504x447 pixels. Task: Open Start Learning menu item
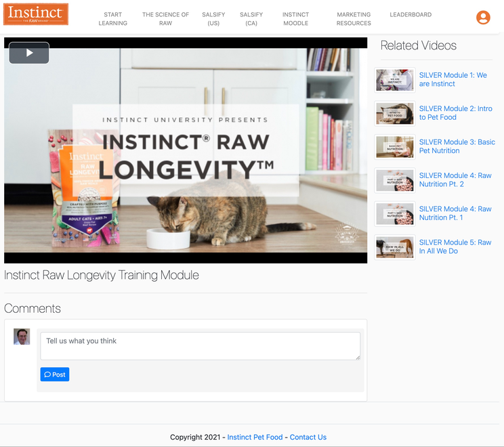click(112, 19)
